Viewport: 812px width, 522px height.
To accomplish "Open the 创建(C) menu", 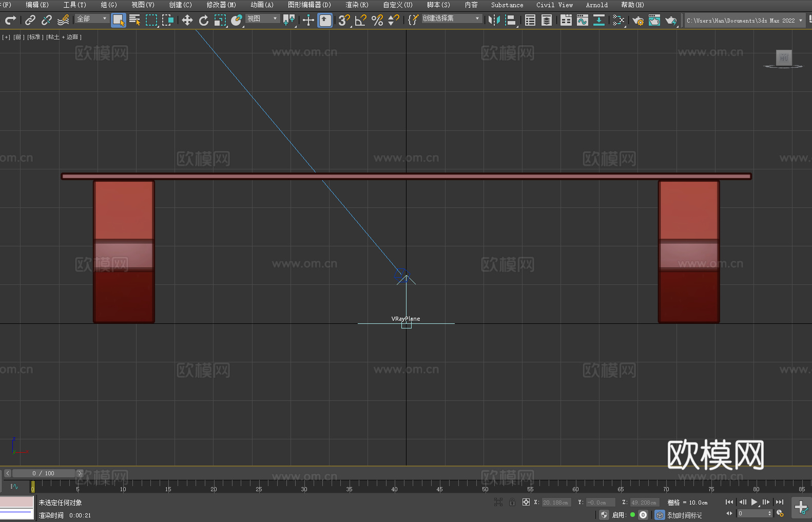I will click(181, 5).
